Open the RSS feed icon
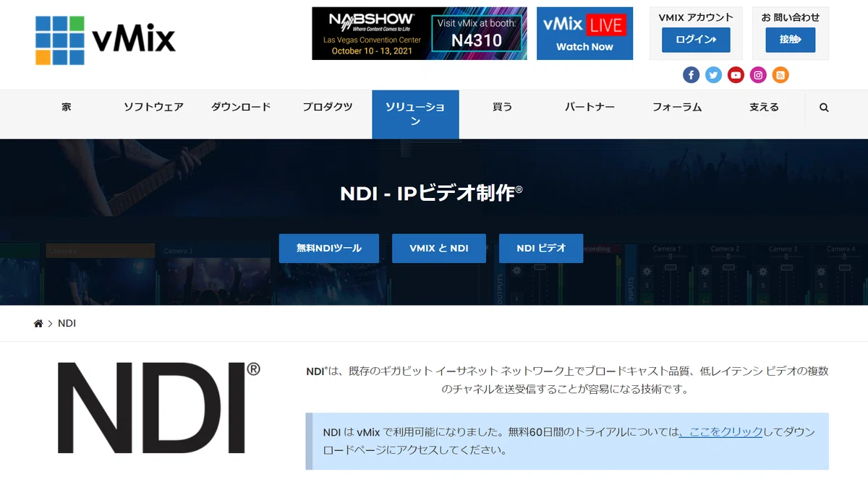The image size is (868, 482). (x=780, y=74)
